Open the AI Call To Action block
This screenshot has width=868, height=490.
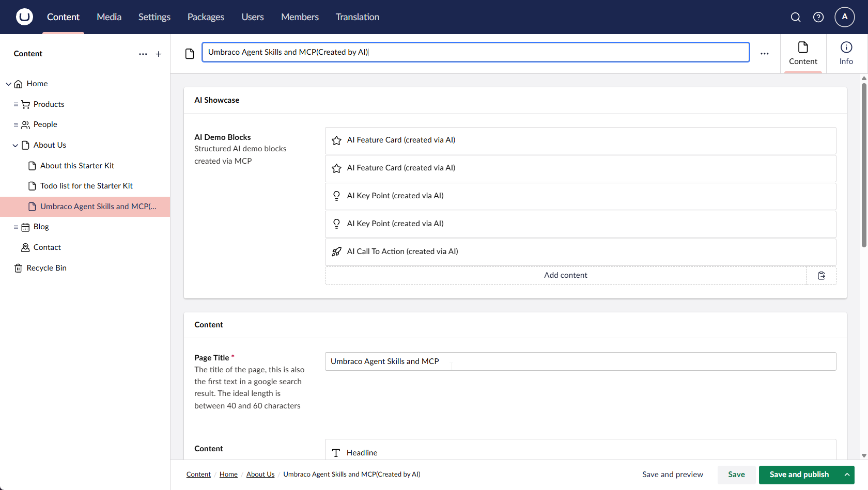(x=580, y=251)
